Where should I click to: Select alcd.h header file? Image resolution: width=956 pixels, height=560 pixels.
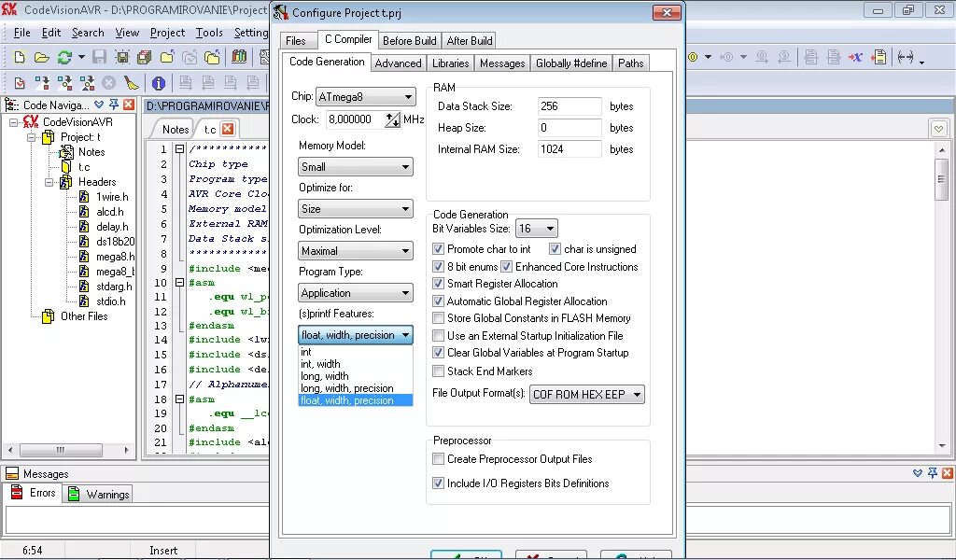(x=110, y=212)
